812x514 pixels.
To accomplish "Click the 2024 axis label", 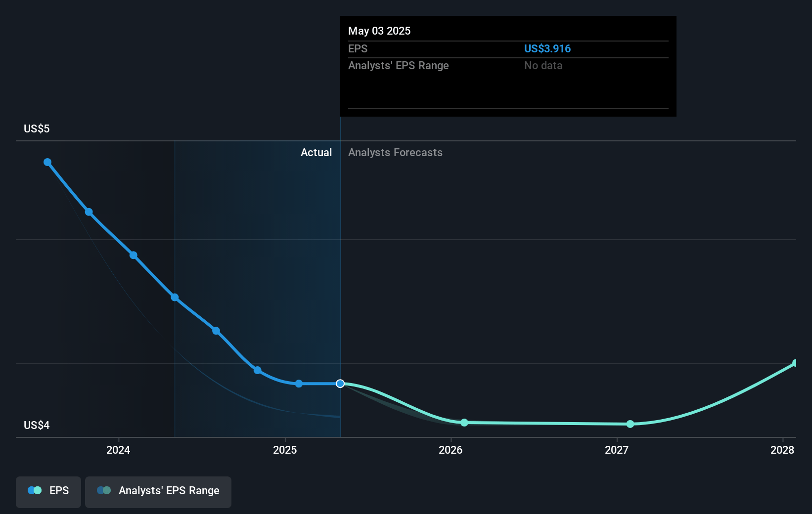I will point(118,450).
